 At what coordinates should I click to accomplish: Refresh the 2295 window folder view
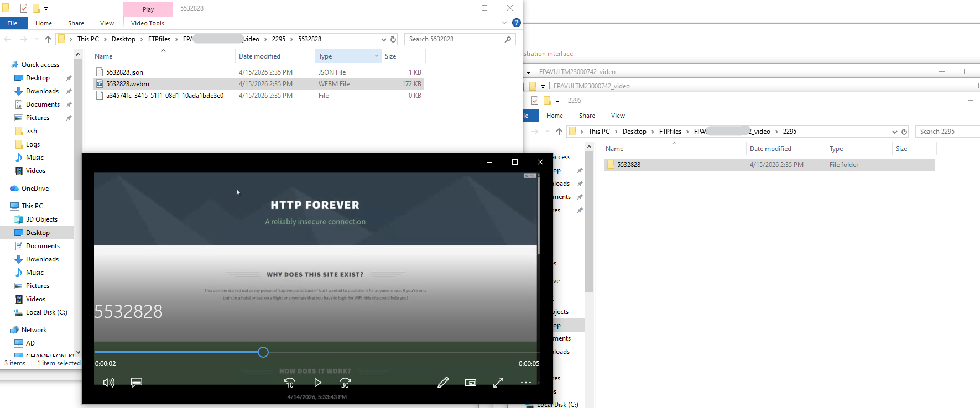pyautogui.click(x=904, y=132)
